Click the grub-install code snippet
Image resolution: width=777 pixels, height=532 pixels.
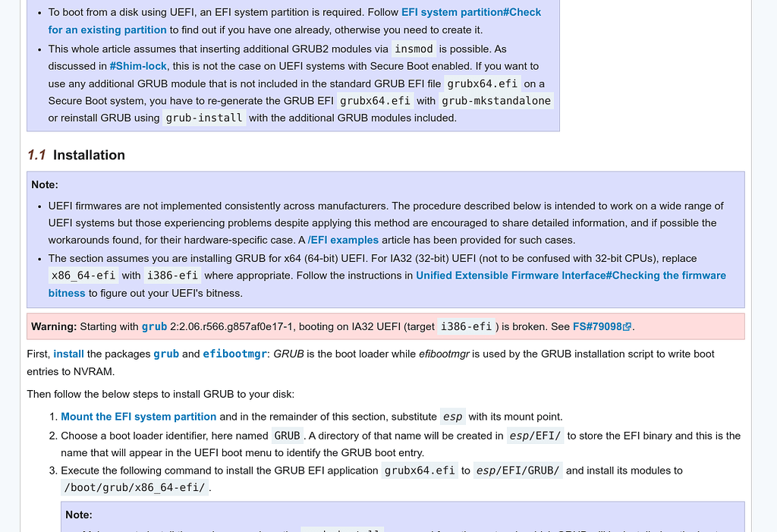[203, 118]
